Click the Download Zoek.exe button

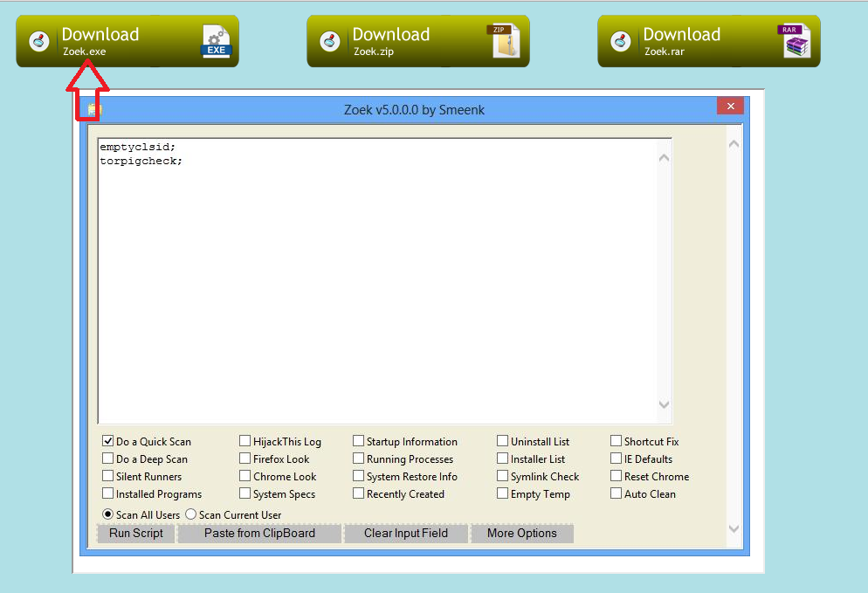click(x=127, y=42)
